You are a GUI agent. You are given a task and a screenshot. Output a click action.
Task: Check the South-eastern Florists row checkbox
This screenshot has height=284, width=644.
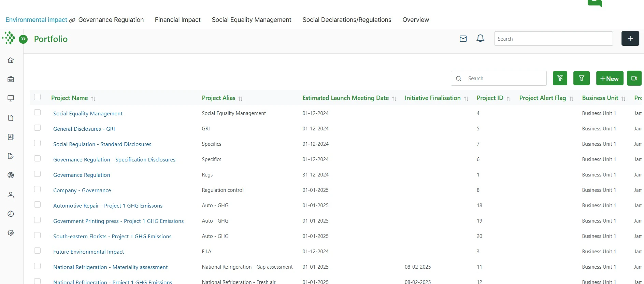point(38,235)
